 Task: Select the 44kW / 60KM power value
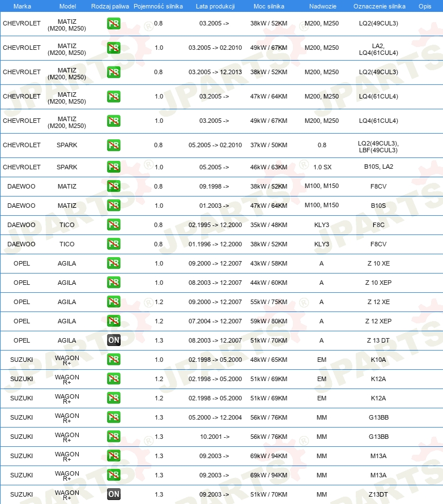(x=269, y=283)
